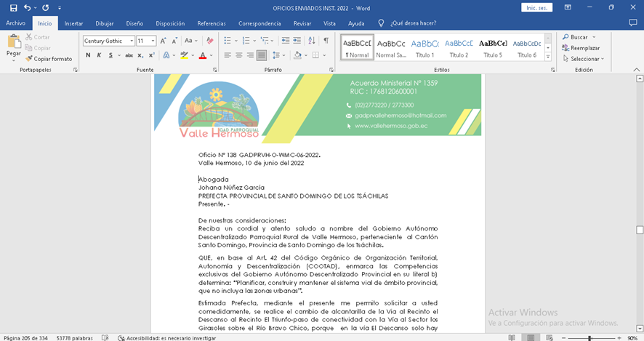Toggle italic formatting with K button
The height and width of the screenshot is (341, 644).
click(x=99, y=55)
